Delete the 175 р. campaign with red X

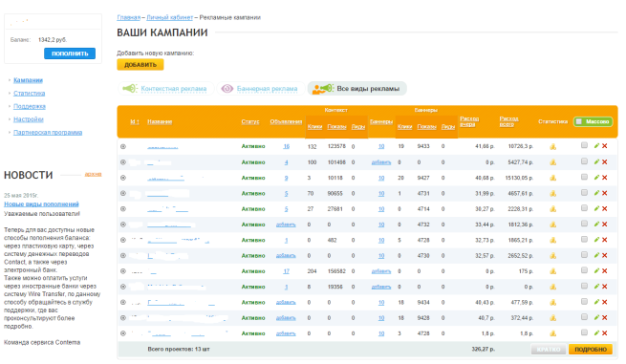pos(605,271)
